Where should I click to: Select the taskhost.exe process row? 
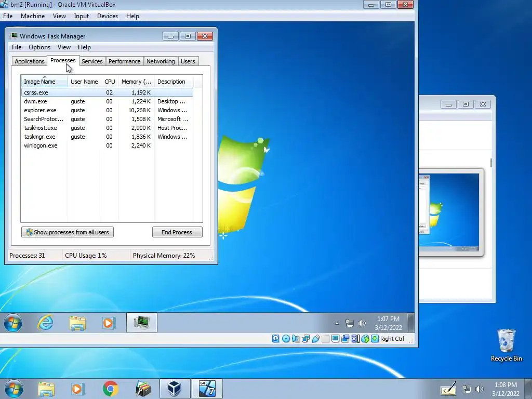pyautogui.click(x=107, y=128)
